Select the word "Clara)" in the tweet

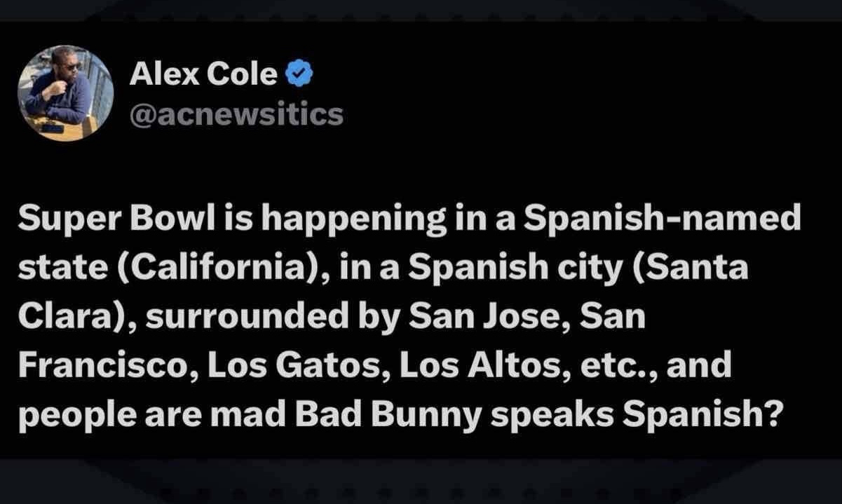pos(64,318)
